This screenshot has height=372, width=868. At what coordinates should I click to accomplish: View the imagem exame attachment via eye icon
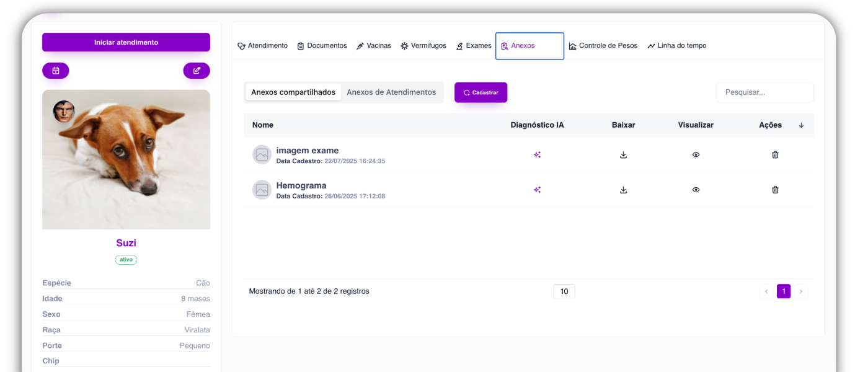click(x=696, y=155)
